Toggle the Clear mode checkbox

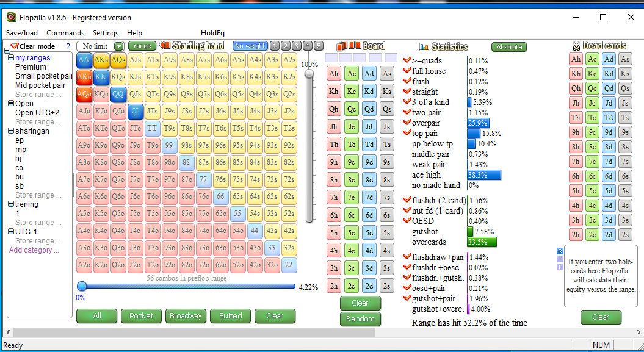click(x=15, y=46)
